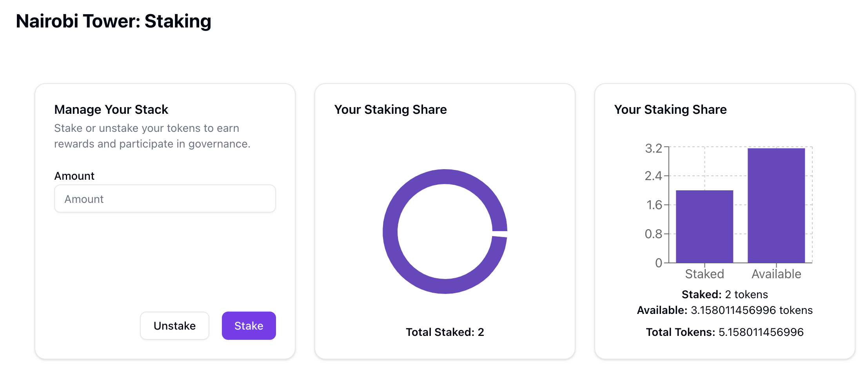Click the Staked bar in the bar chart
Image resolution: width=868 pixels, height=372 pixels.
point(704,226)
